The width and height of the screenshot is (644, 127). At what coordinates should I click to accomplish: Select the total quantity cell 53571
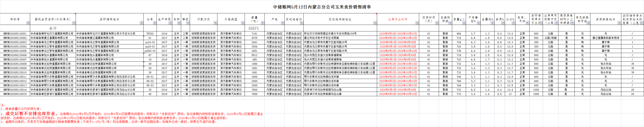pos(255,28)
